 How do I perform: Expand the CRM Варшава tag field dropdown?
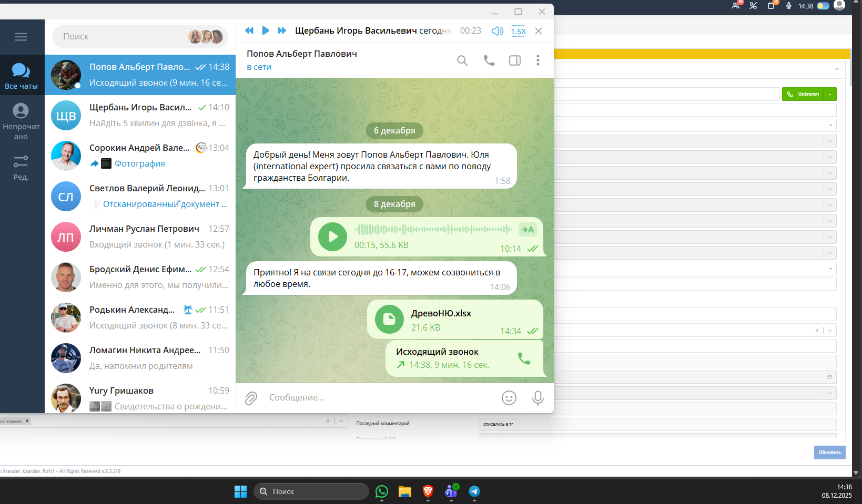coord(341,421)
